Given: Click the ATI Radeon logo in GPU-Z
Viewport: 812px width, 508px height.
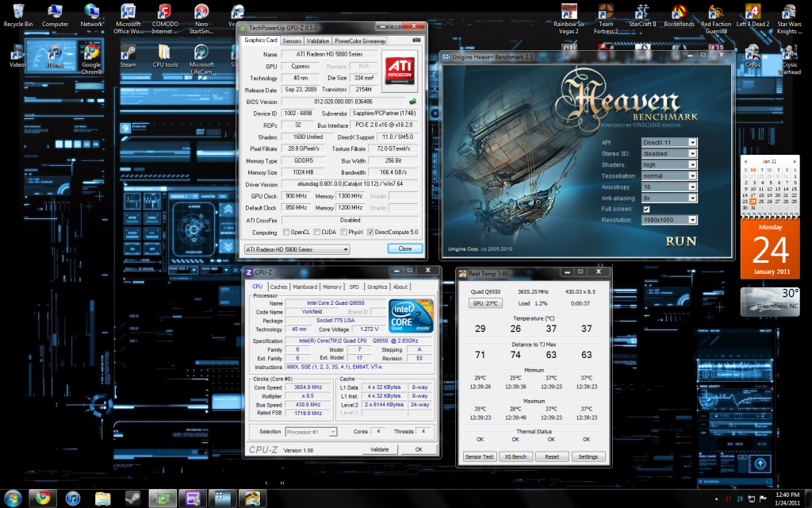Looking at the screenshot, I should 400,71.
